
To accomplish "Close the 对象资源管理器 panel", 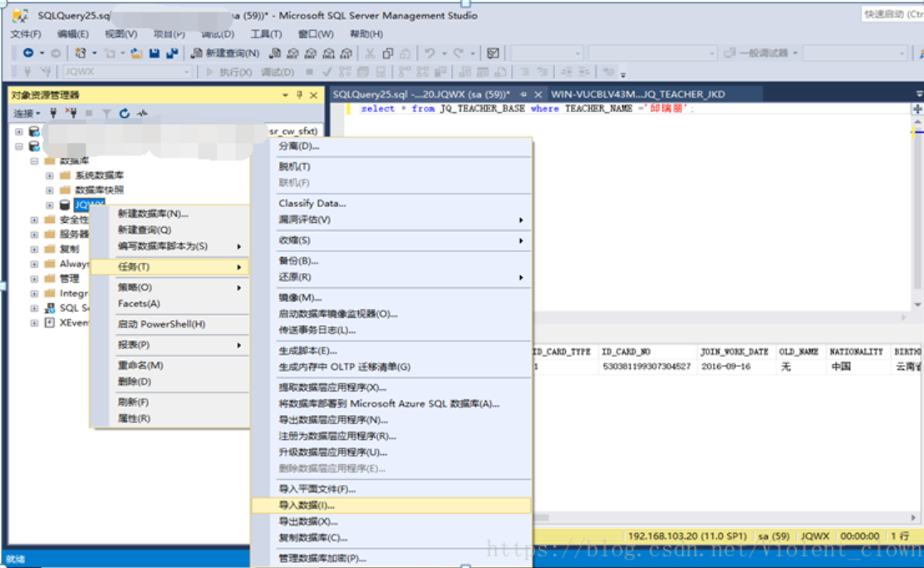I will [x=313, y=95].
